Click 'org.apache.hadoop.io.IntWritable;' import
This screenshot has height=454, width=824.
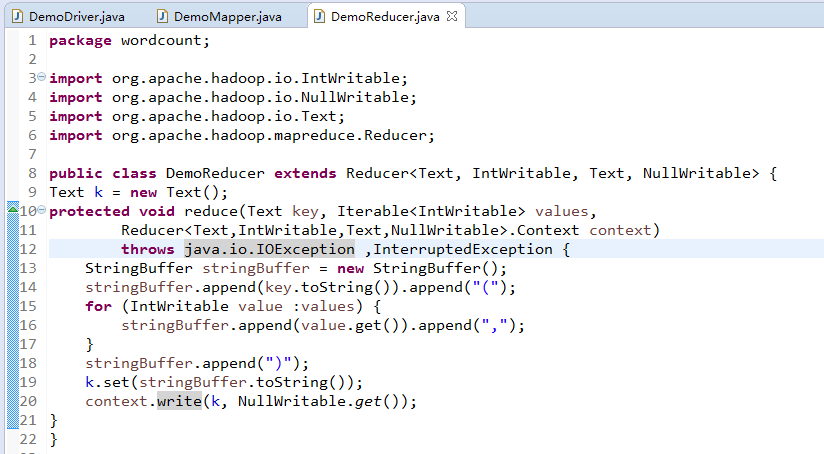[x=260, y=78]
